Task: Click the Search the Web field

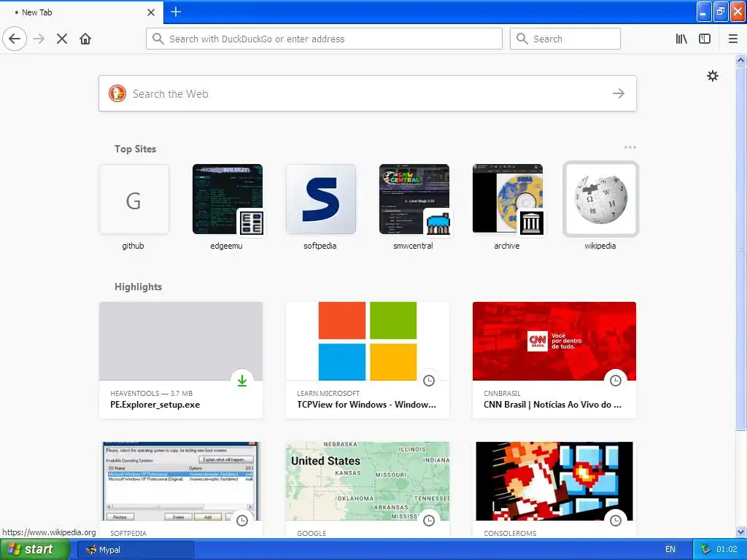Action: (368, 93)
